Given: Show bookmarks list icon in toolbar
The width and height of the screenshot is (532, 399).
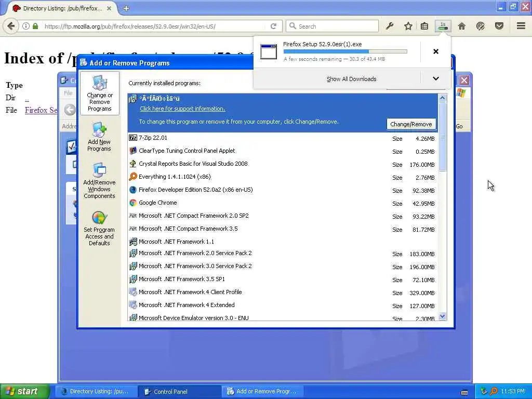Looking at the screenshot, I should pos(424,26).
